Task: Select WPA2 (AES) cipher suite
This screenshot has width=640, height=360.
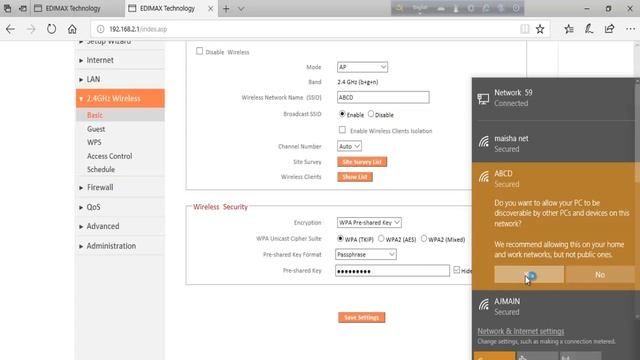Action: click(381, 238)
